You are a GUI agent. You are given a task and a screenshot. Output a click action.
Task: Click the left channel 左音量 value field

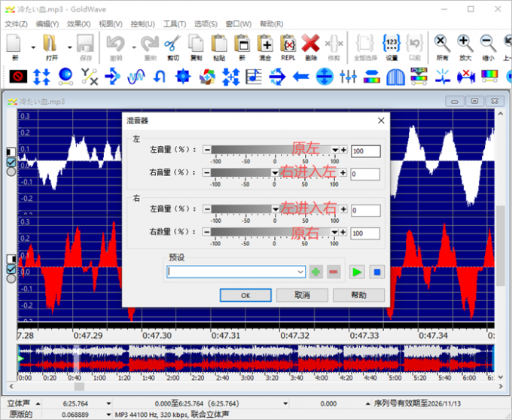(366, 151)
